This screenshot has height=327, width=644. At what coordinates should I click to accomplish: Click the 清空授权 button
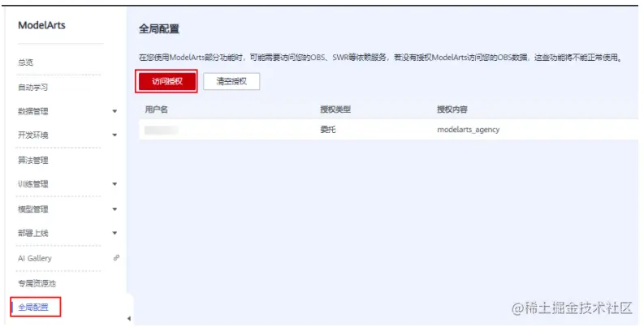point(231,81)
